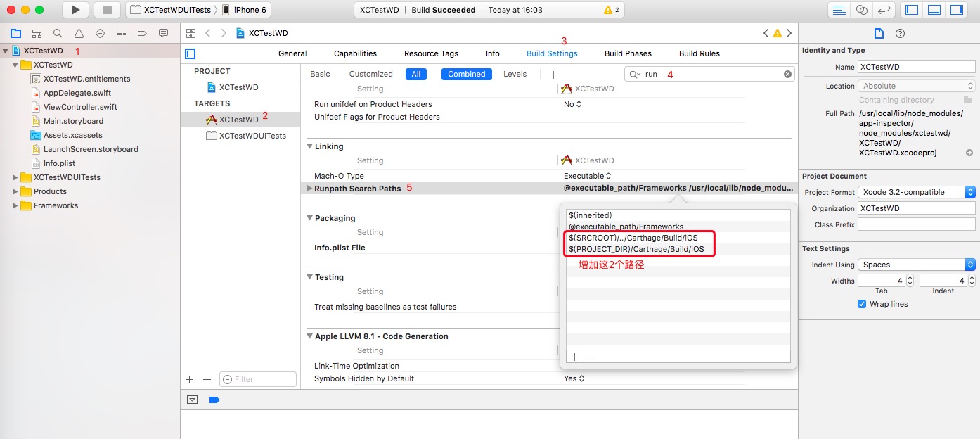Show the File inspector
The height and width of the screenshot is (439, 980).
click(879, 33)
